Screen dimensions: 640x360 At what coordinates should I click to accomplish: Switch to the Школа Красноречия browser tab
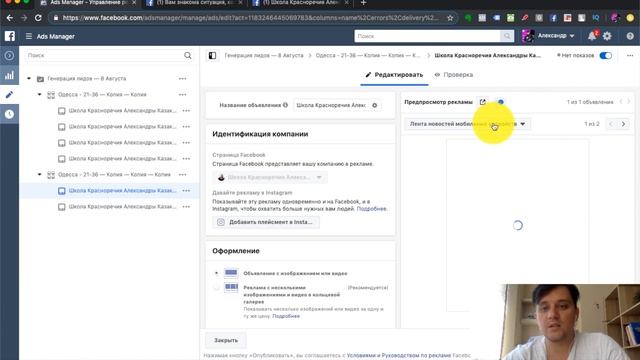[x=300, y=3]
